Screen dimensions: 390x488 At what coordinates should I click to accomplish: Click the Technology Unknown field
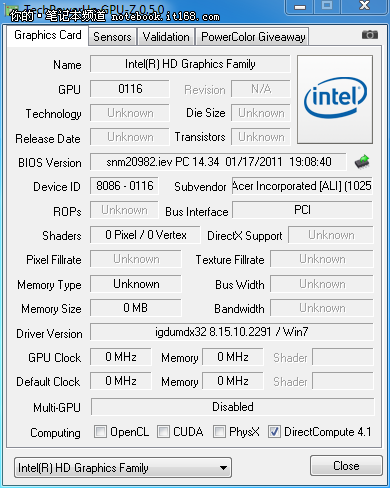pyautogui.click(x=130, y=113)
